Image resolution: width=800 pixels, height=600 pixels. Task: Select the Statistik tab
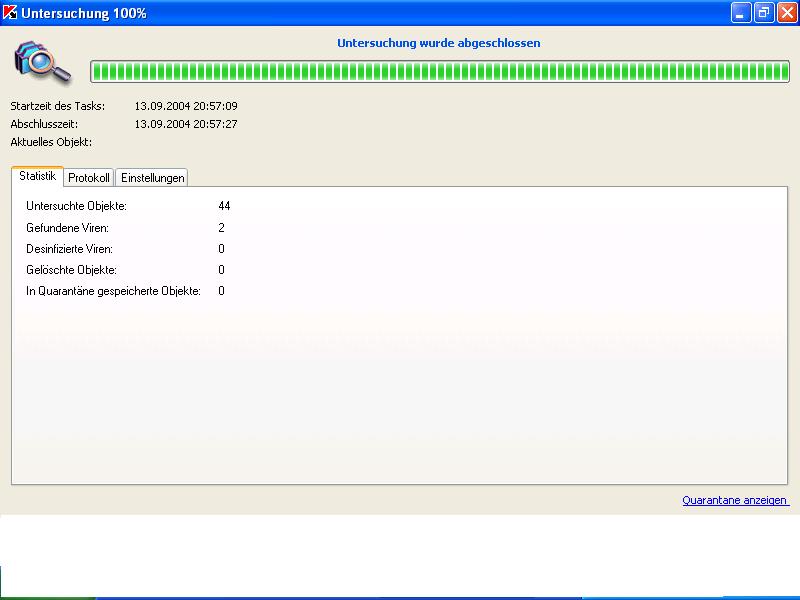pos(37,176)
